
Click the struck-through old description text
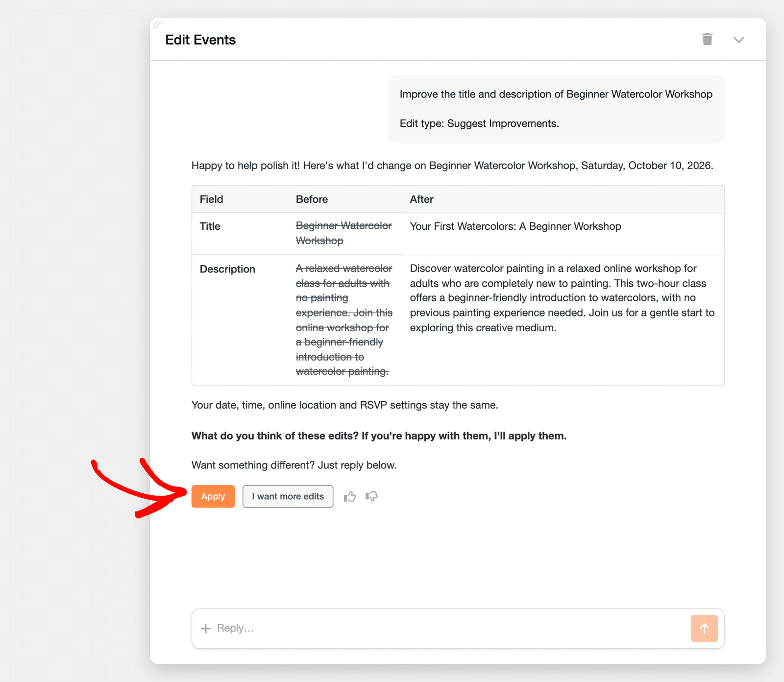[x=344, y=320]
